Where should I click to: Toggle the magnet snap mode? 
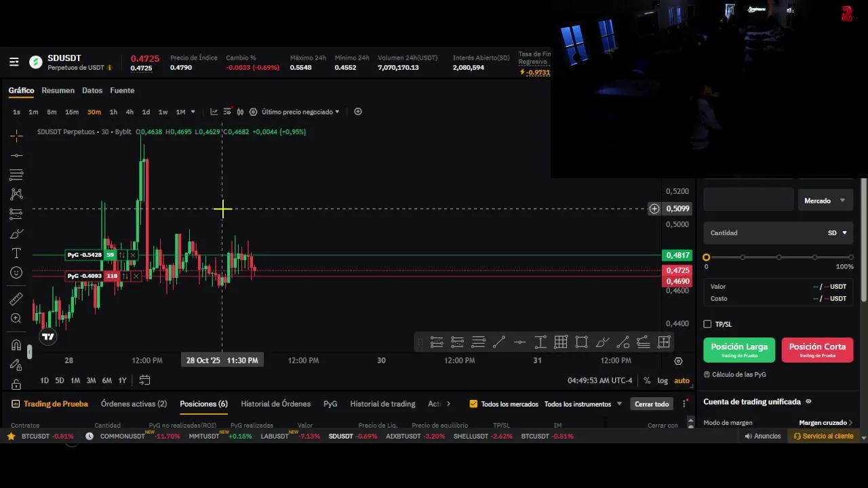[x=16, y=345]
